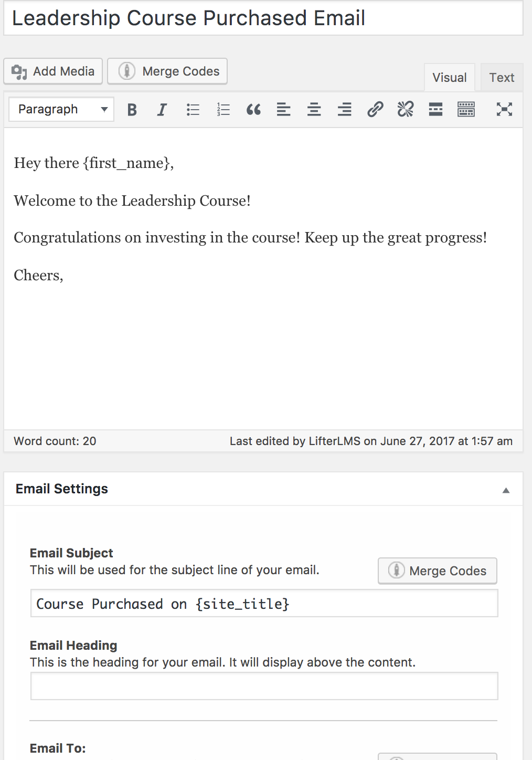Viewport: 532px width, 760px height.
Task: Insert a numbered list
Action: (x=224, y=110)
